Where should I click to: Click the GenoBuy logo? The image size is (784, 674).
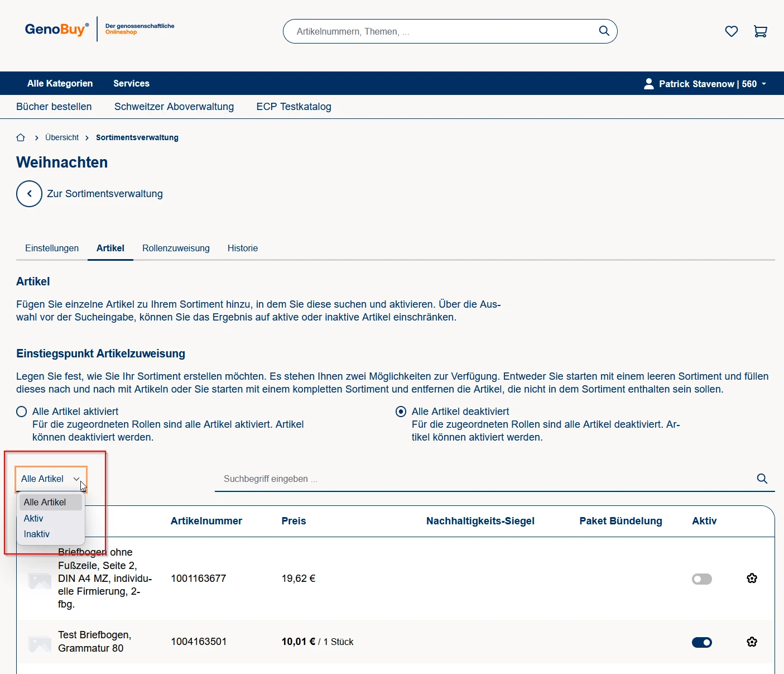coord(56,29)
